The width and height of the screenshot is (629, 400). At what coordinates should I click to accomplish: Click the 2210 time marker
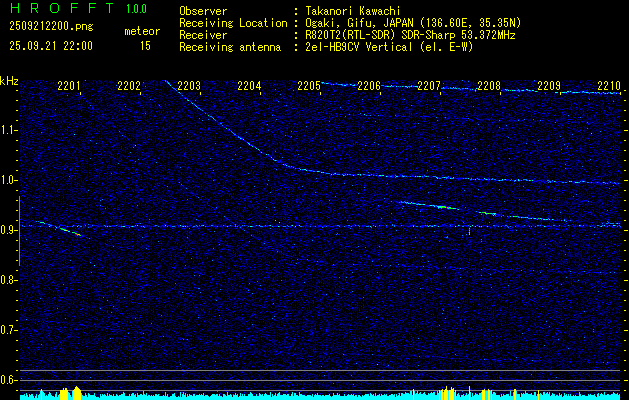[x=609, y=86]
